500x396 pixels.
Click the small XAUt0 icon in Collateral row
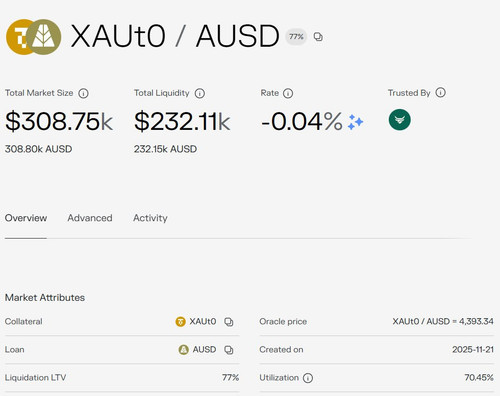point(180,322)
